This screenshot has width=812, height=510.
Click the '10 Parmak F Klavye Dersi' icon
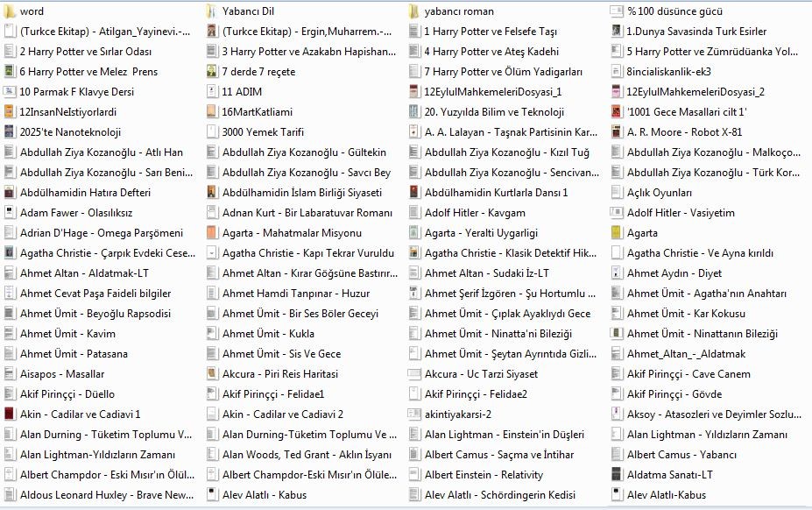10,92
